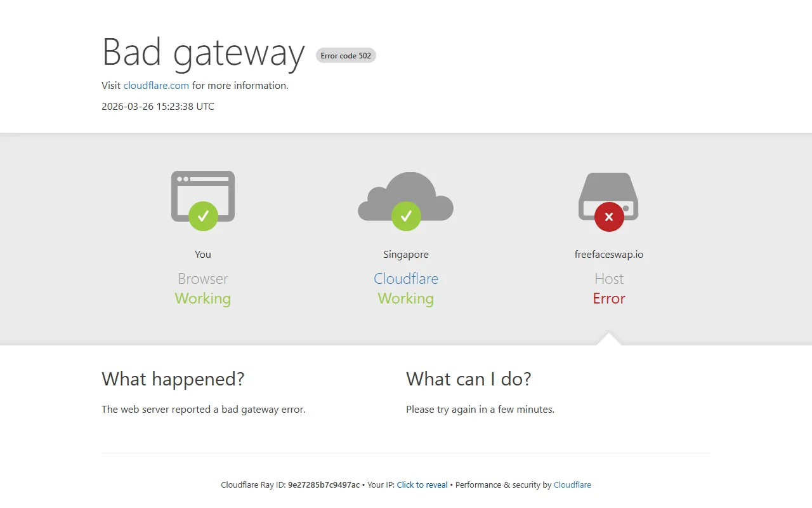
Task: Click the gray cloud icon
Action: coord(406,196)
